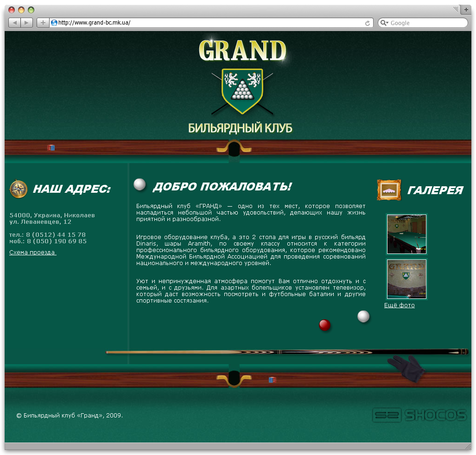Click the GRAND logo title

pyautogui.click(x=242, y=51)
